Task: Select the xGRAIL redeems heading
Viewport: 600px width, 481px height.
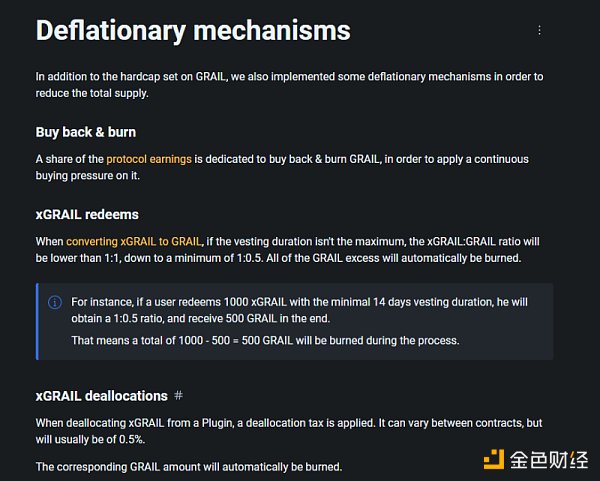Action: (87, 214)
